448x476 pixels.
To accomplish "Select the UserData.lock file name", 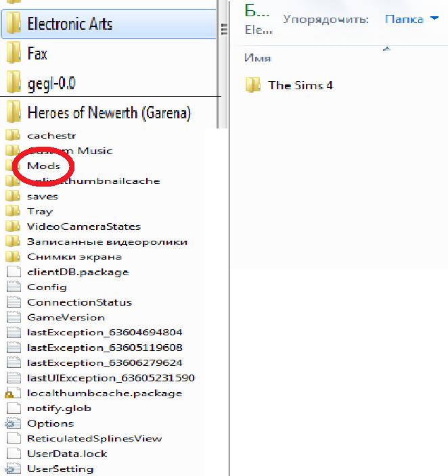I will 67,454.
